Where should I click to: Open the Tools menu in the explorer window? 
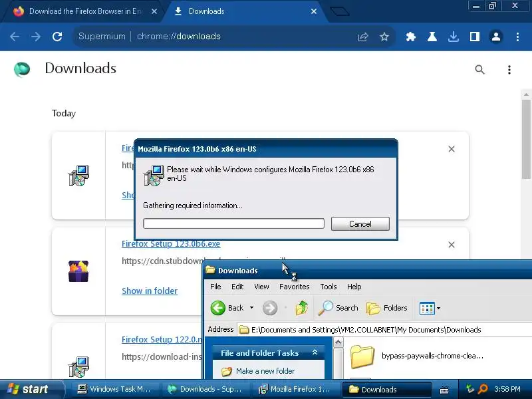pos(328,287)
